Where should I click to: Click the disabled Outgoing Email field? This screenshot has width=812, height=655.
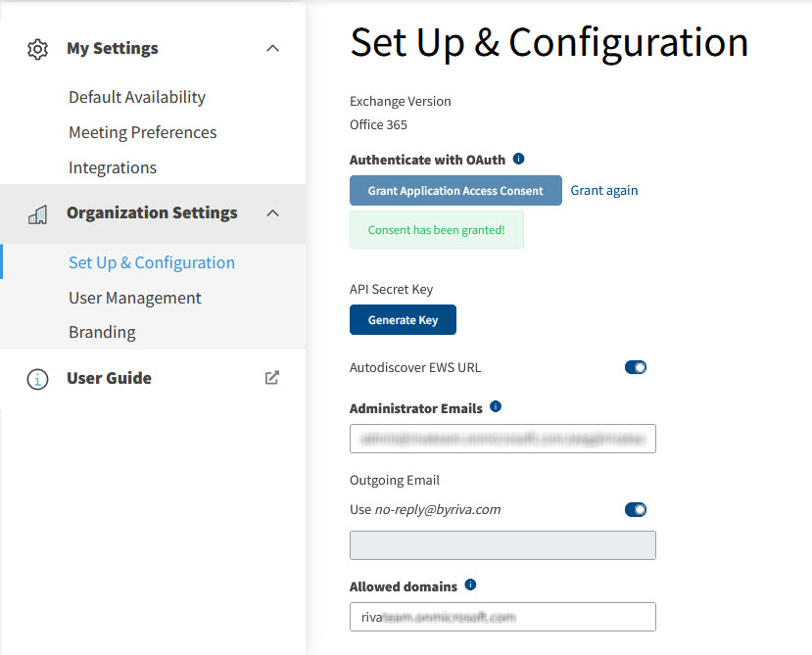502,545
